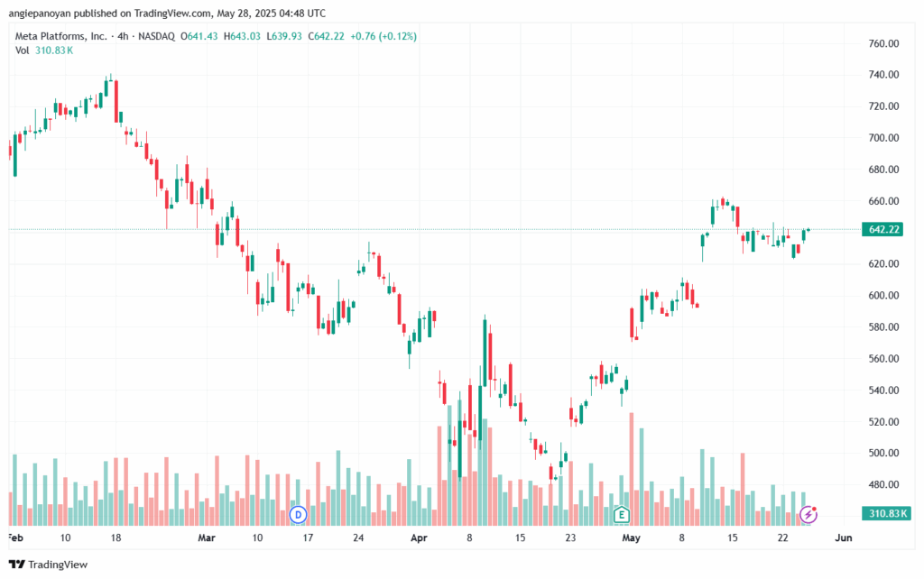
Task: Click the Apr label on time axis
Action: pyautogui.click(x=418, y=538)
